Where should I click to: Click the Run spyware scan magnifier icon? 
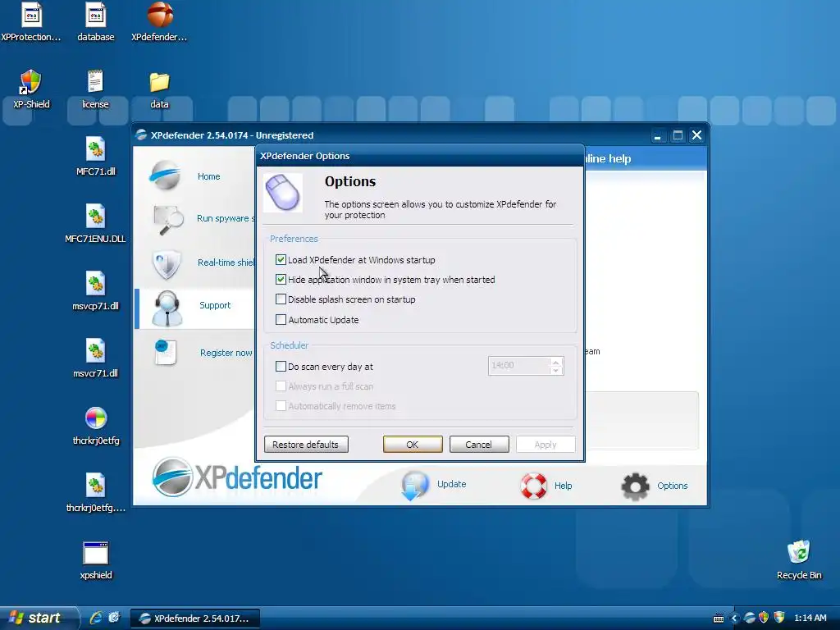[167, 220]
